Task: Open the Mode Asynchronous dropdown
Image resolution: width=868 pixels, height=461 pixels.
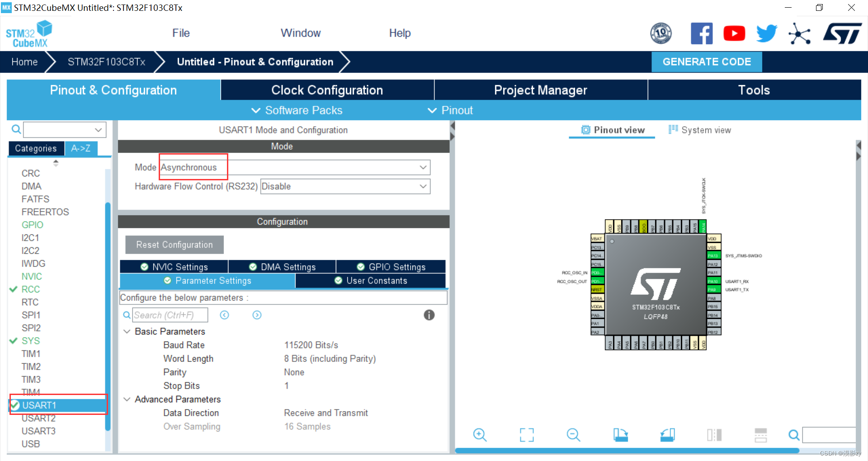Action: point(295,167)
